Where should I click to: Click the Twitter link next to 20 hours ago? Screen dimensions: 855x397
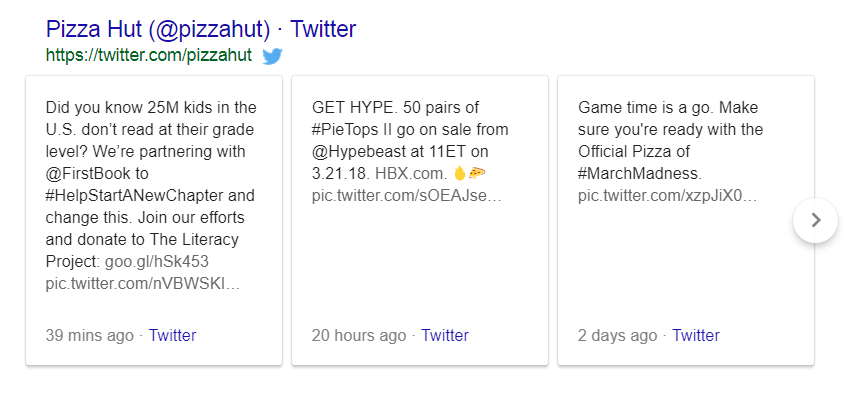tap(445, 335)
